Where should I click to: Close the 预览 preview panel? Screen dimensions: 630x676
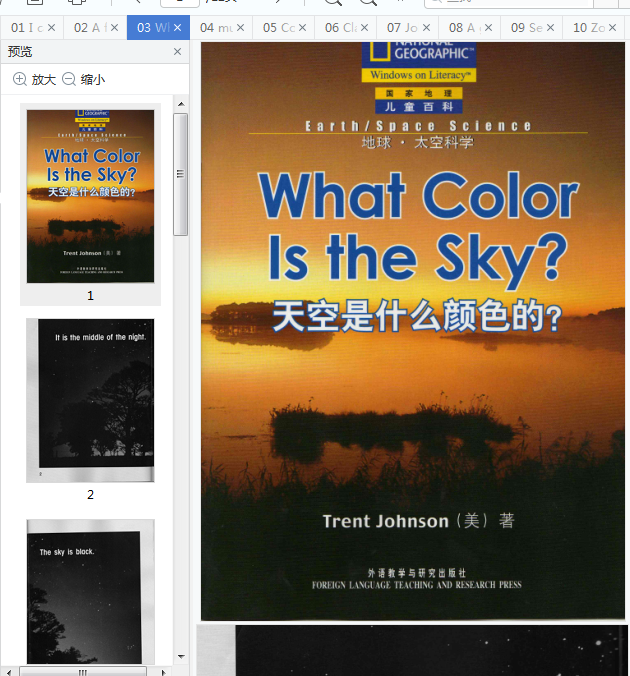(177, 52)
